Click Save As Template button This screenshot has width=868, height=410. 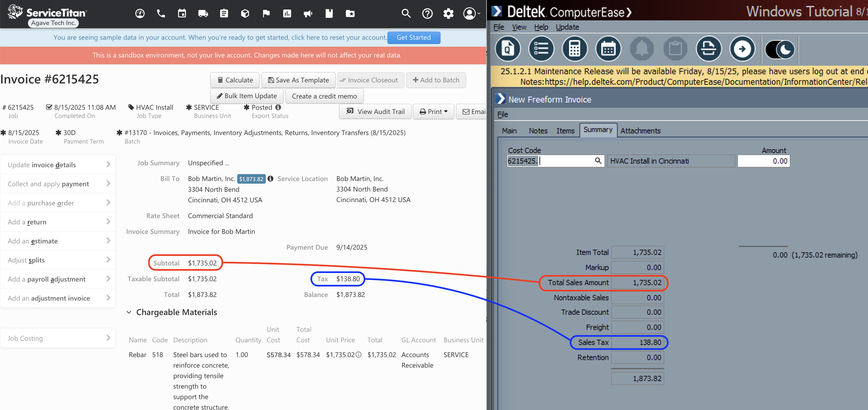click(x=298, y=80)
